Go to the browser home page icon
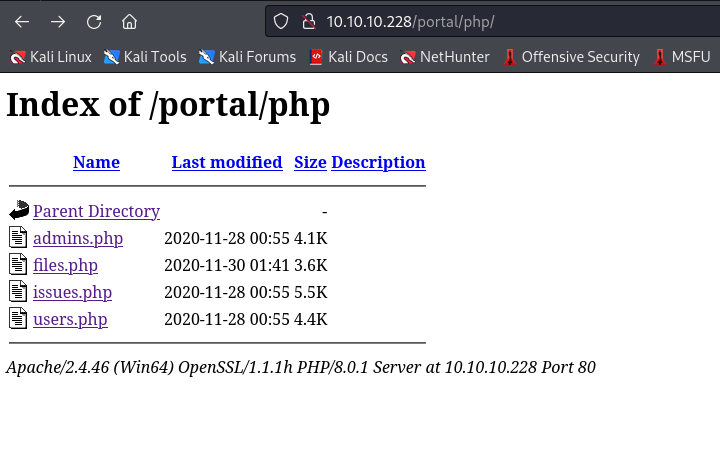The height and width of the screenshot is (458, 720). point(129,21)
